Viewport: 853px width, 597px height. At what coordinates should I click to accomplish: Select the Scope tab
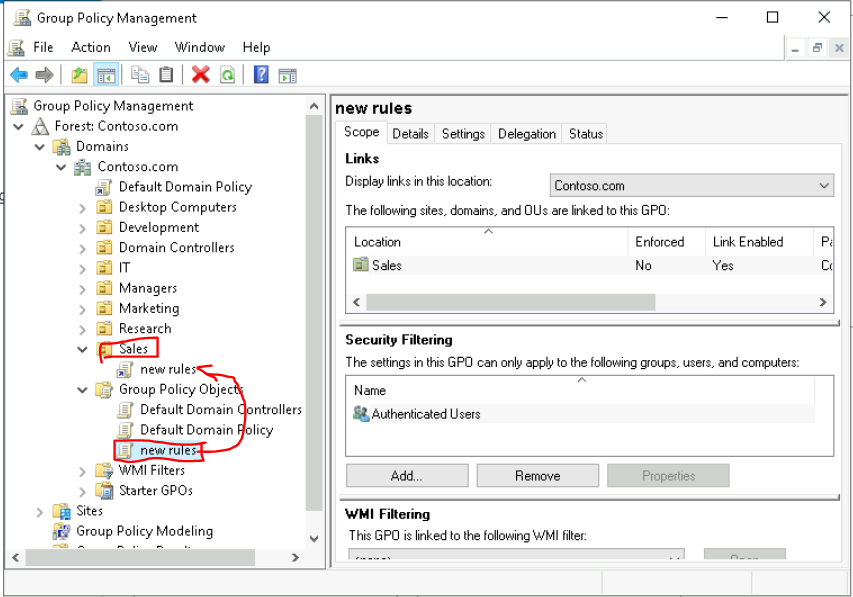361,132
